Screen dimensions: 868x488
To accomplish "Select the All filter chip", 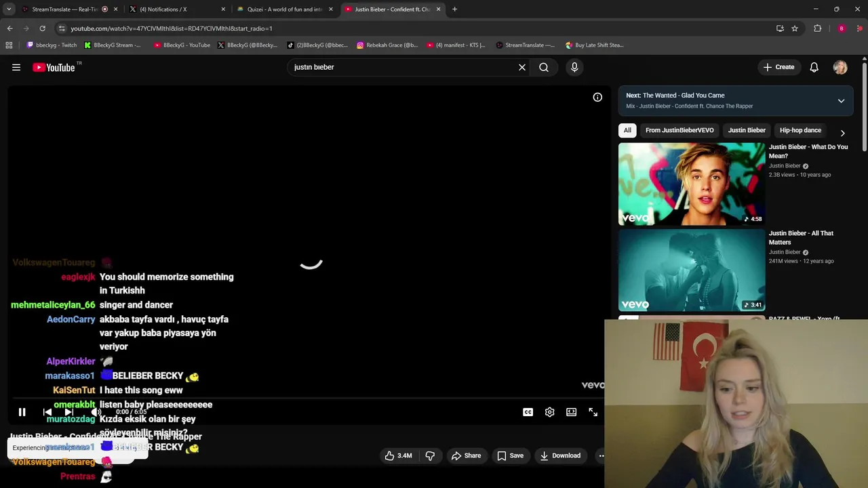I will pyautogui.click(x=627, y=130).
